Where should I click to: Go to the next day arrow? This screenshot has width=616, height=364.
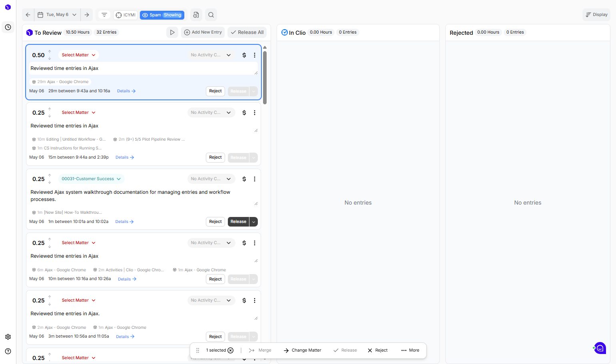(x=87, y=15)
